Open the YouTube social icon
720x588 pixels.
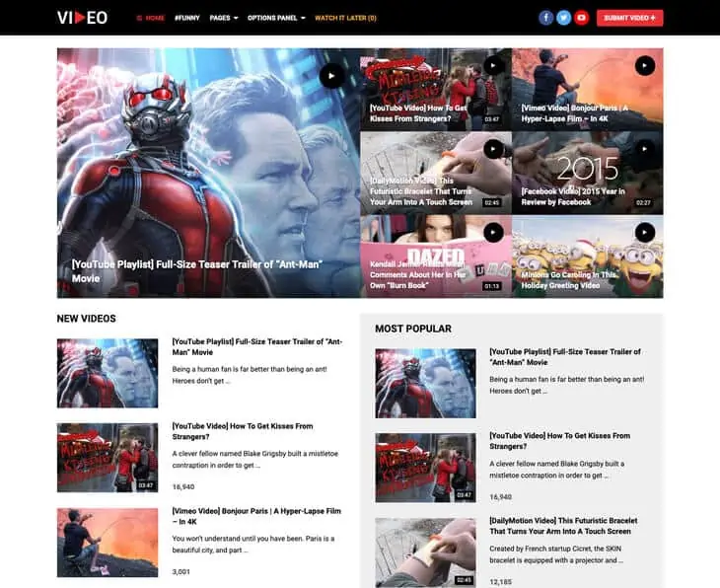coord(581,18)
